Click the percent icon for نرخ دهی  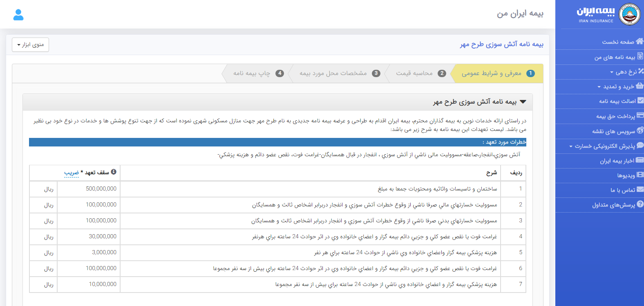click(641, 71)
